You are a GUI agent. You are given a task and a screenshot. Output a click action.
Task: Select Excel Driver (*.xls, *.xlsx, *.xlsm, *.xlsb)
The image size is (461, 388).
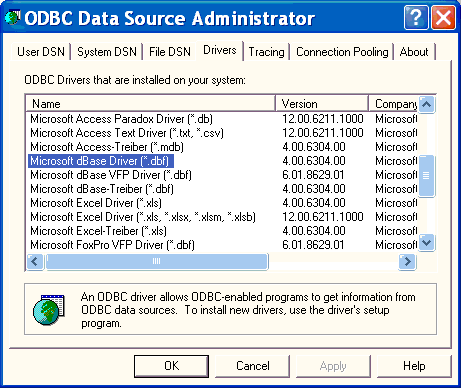click(143, 217)
